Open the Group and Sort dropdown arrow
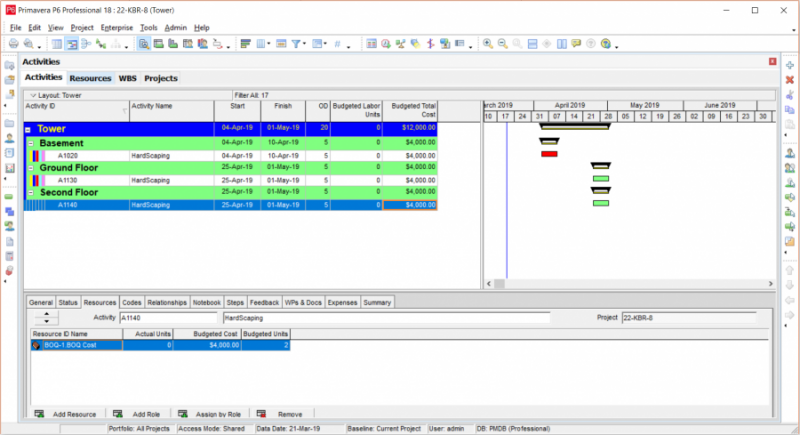Image resolution: width=800 pixels, height=435 pixels. pos(326,44)
